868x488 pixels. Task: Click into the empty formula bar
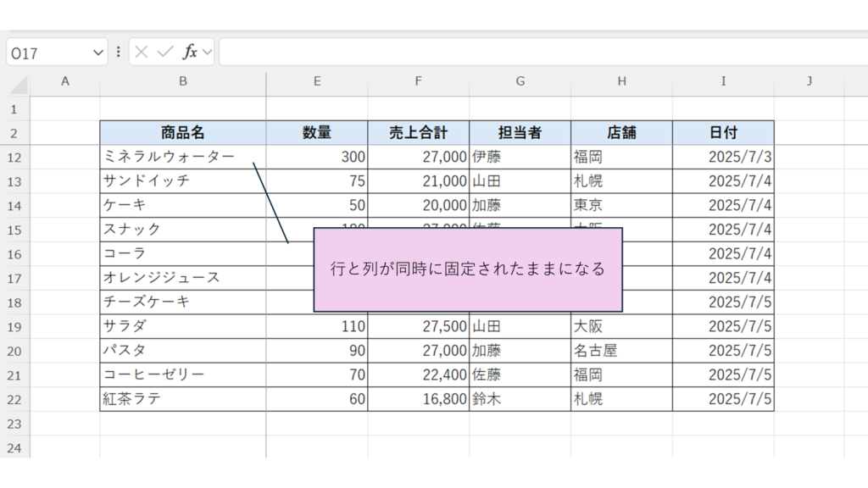[x=542, y=53]
